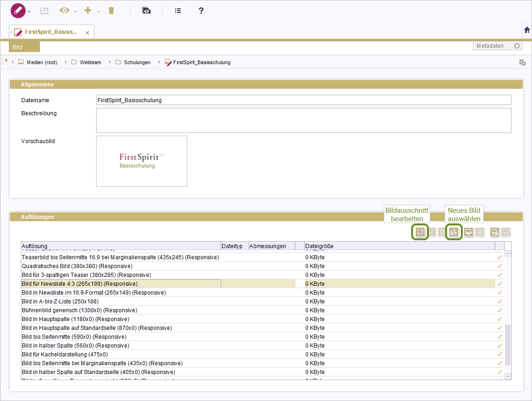Click the image preview eye icon in resolutions toolbar
The height and width of the screenshot is (401, 532).
point(495,232)
